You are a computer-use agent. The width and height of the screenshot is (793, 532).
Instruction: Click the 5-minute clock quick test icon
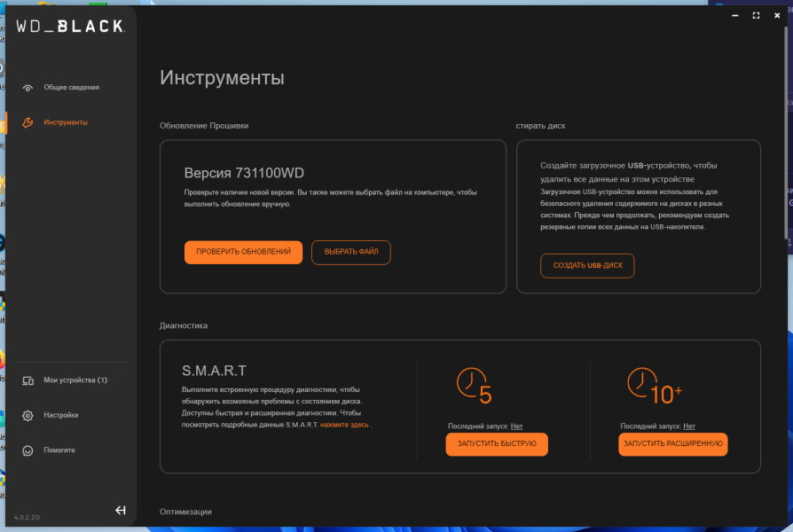click(x=474, y=386)
